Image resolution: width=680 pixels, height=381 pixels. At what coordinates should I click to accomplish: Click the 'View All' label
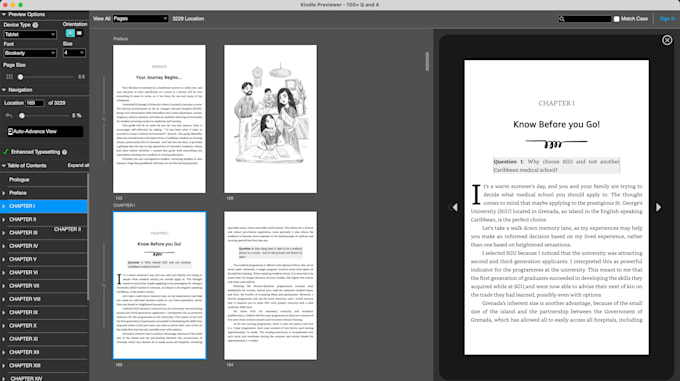(101, 19)
